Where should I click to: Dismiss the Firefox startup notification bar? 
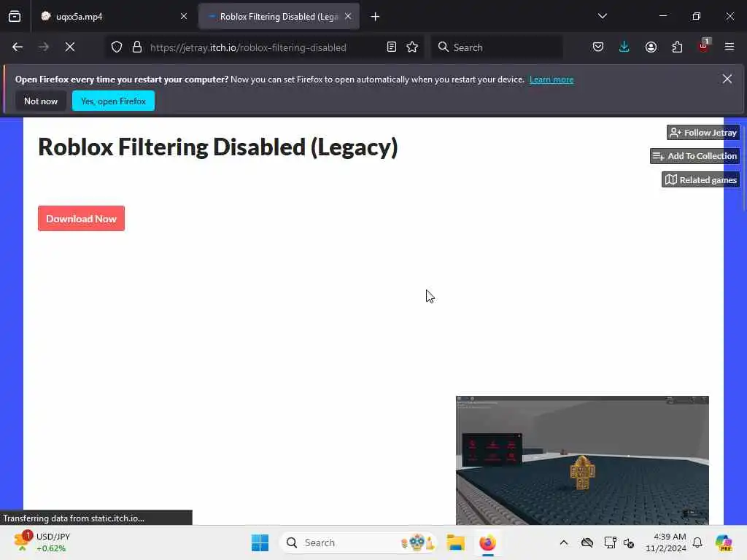point(727,79)
